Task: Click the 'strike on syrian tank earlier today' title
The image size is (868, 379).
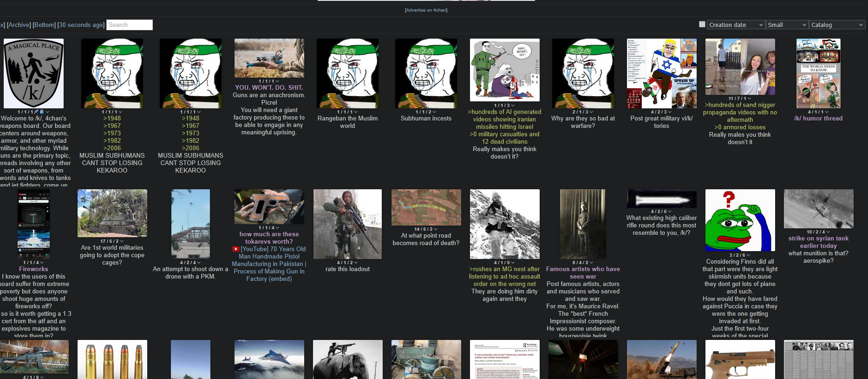Action: [x=818, y=242]
